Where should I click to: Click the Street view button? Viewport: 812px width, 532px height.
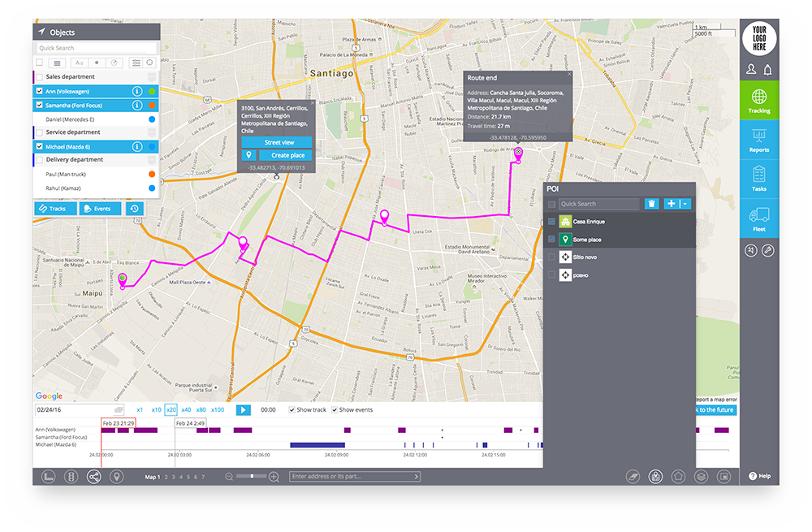pos(276,142)
